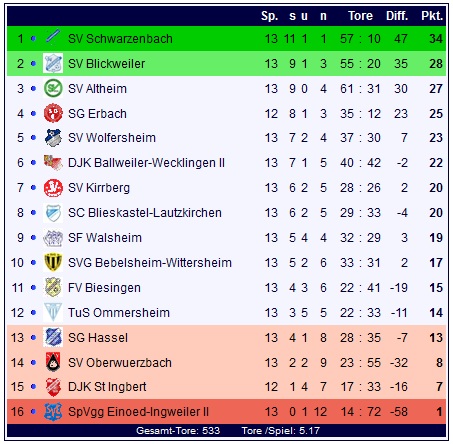
Task: Click the FV Biesingen round crest
Action: 53,287
